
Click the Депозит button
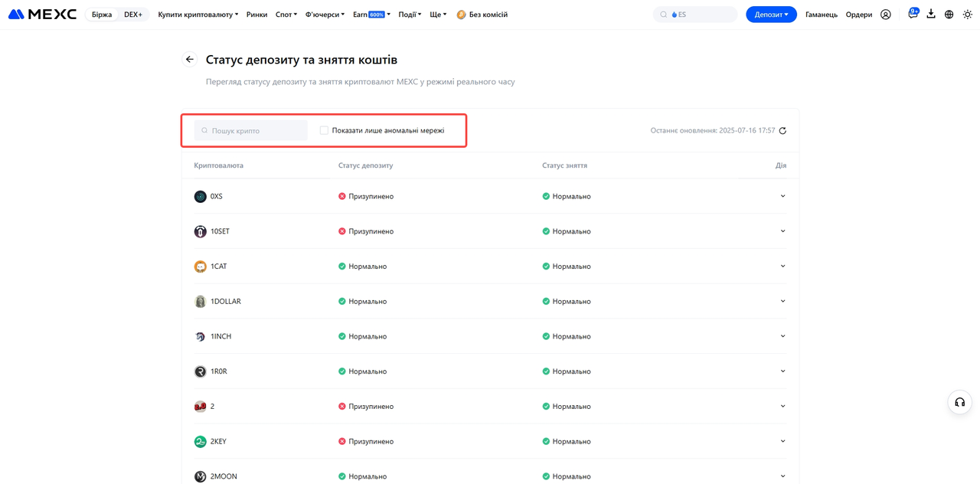click(x=771, y=15)
